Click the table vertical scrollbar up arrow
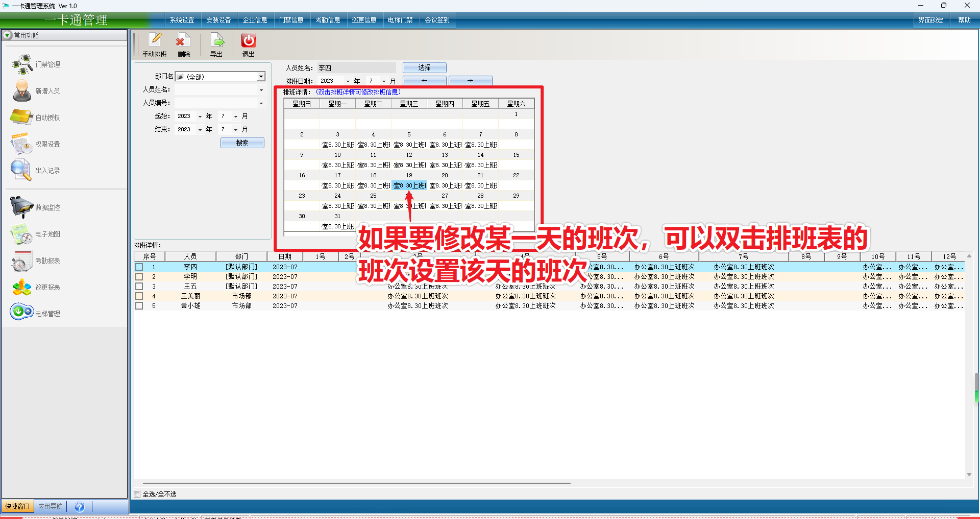Viewport: 980px width, 519px height. click(969, 256)
